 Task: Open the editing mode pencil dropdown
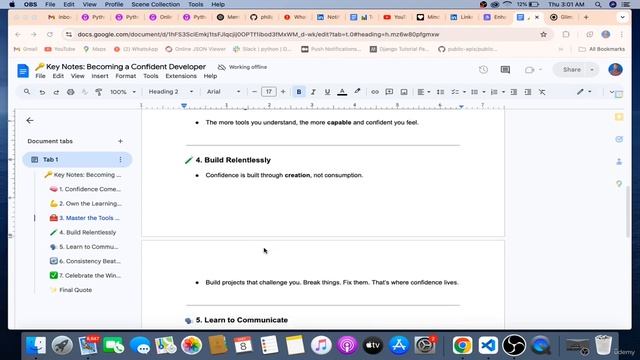(x=584, y=92)
